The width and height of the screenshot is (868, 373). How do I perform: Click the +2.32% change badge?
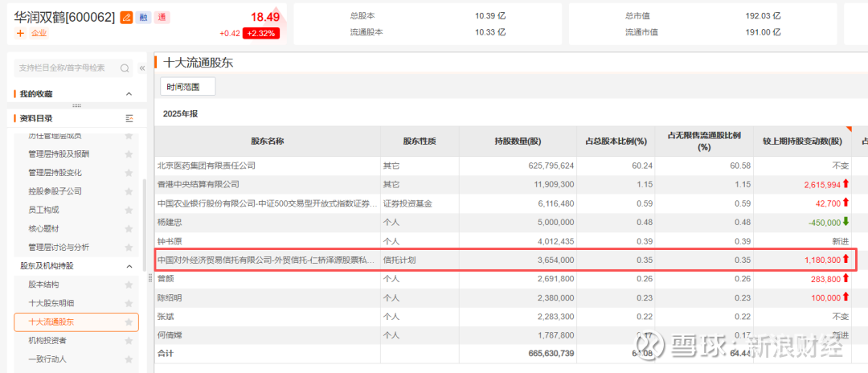pos(261,33)
